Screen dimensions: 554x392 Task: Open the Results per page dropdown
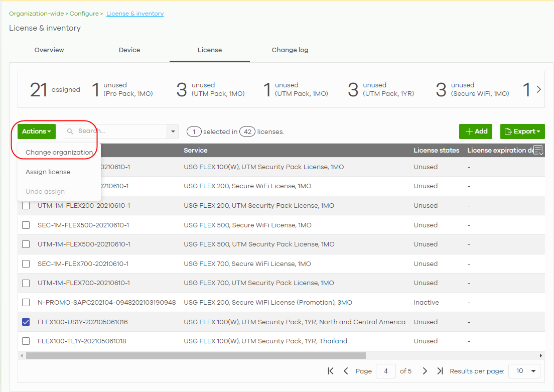tap(524, 371)
